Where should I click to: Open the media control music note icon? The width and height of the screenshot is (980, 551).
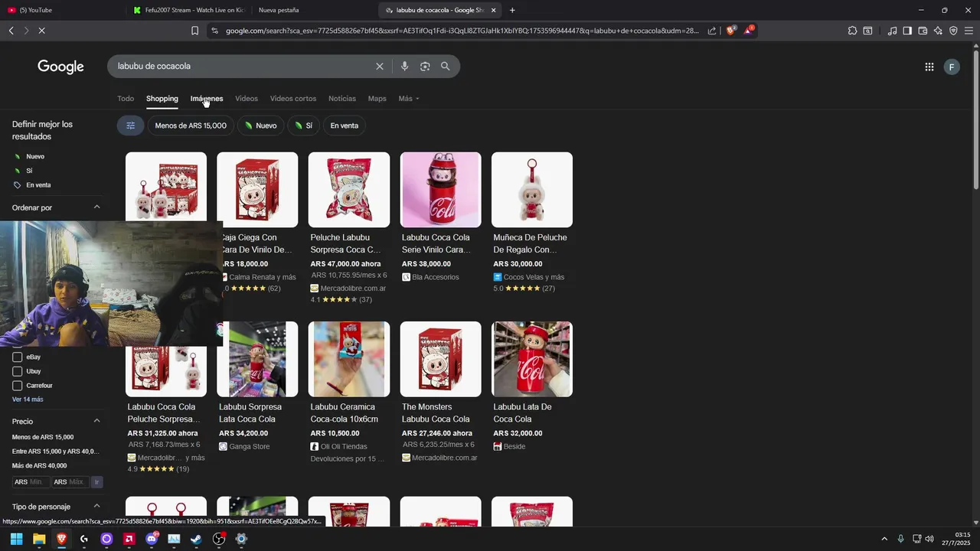tap(892, 31)
